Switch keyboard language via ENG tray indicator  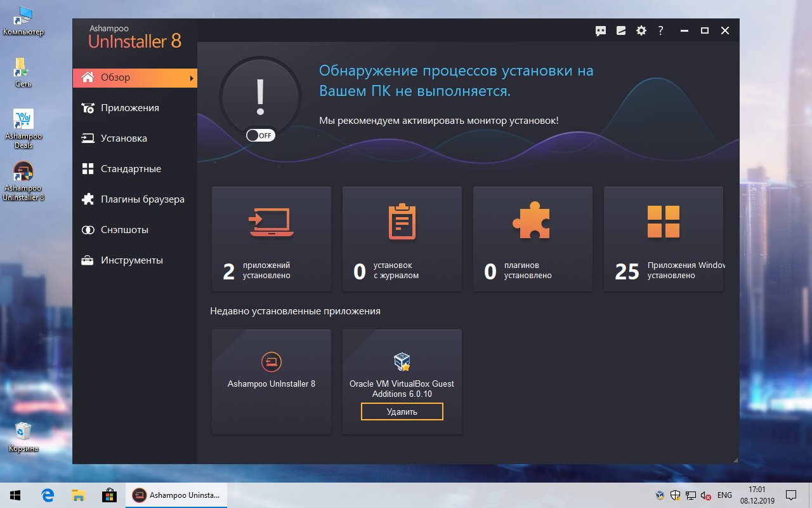tap(724, 495)
